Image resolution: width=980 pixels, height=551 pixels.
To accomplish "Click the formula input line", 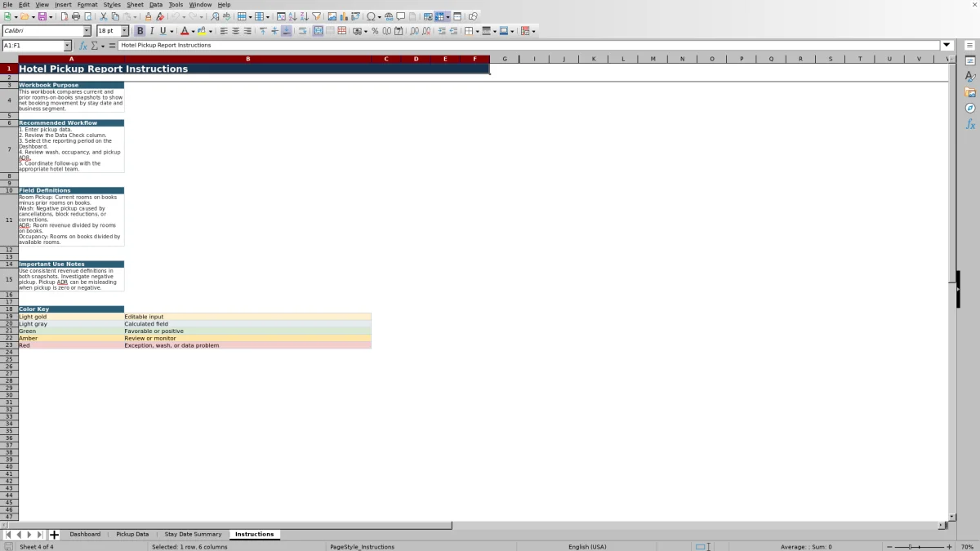I will pos(529,46).
